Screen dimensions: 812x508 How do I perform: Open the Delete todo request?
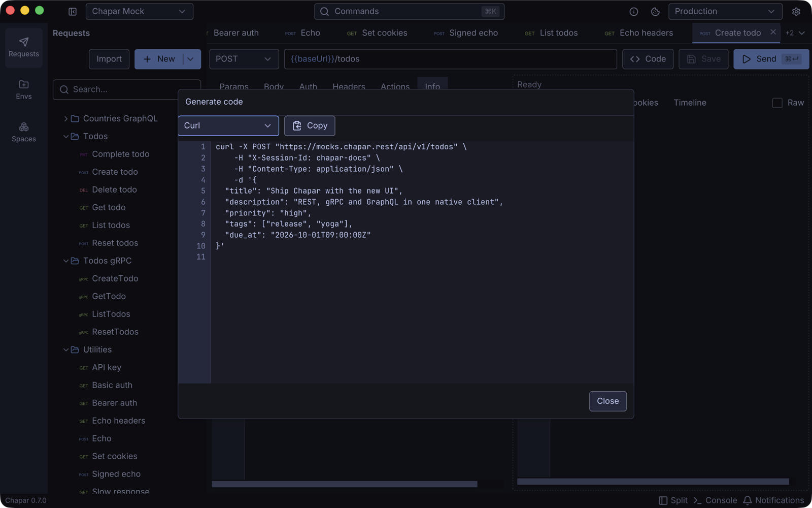[115, 189]
